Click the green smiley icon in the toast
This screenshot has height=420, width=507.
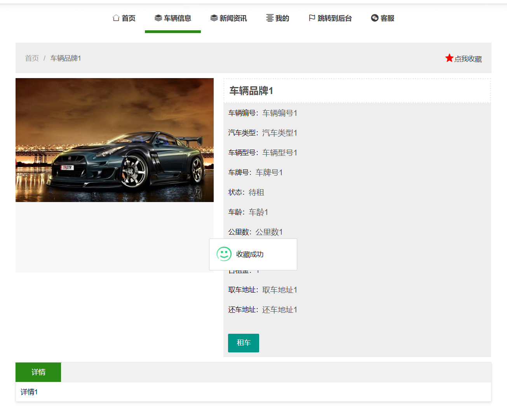pos(224,254)
